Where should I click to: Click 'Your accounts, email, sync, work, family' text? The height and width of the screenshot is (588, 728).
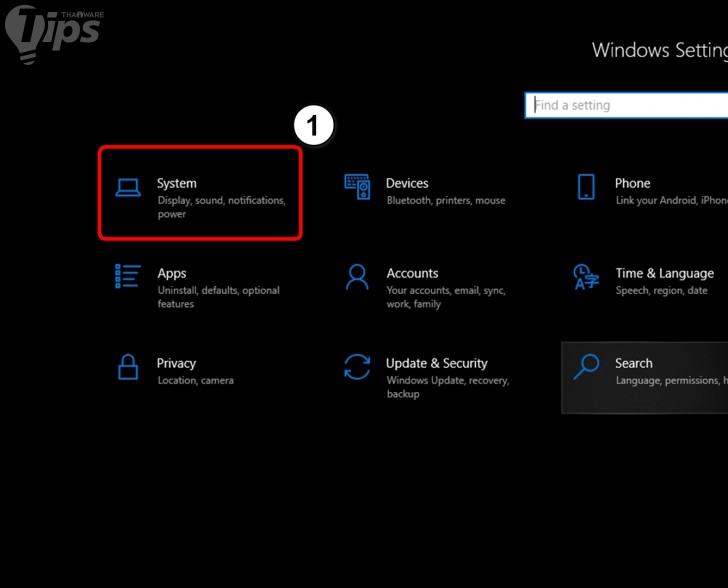pos(446,297)
